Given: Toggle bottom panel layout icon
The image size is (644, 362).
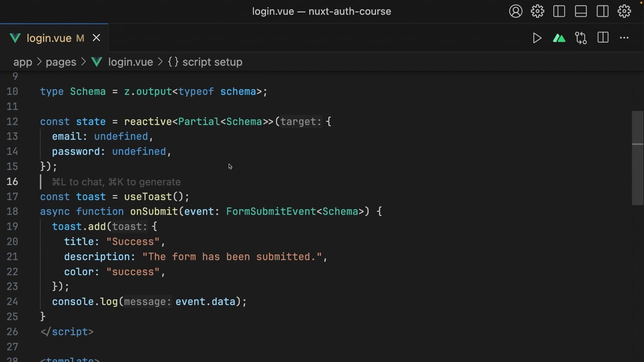Looking at the screenshot, I should pos(581,11).
